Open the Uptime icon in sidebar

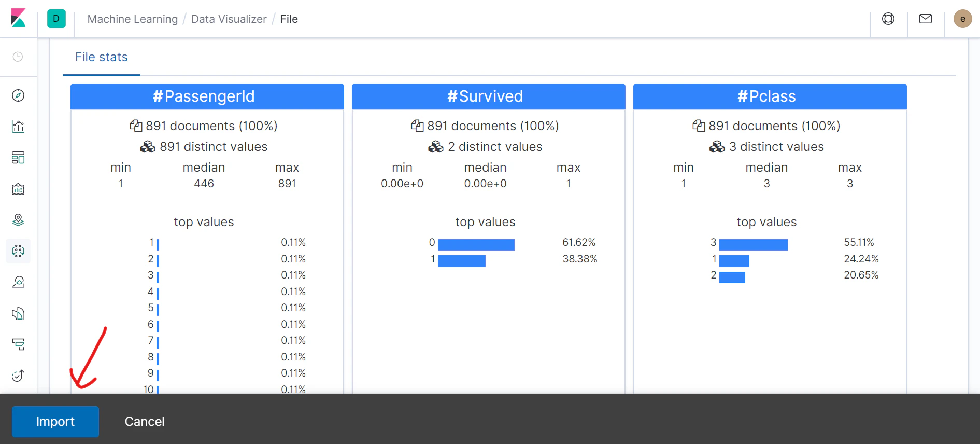pyautogui.click(x=18, y=376)
